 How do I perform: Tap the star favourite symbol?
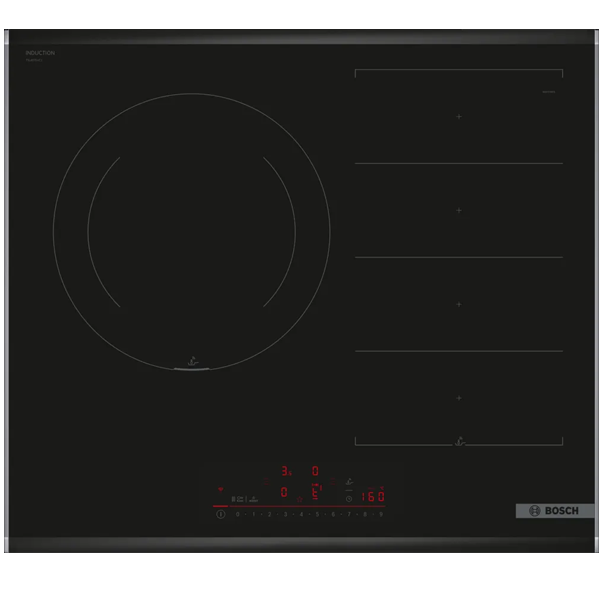(x=300, y=499)
